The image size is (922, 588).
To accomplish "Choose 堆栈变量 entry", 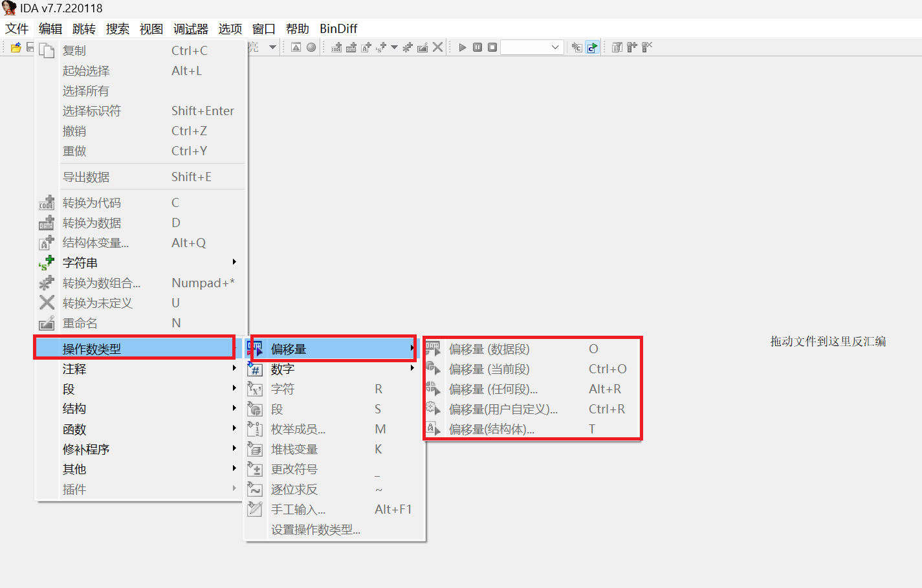I will coord(333,449).
